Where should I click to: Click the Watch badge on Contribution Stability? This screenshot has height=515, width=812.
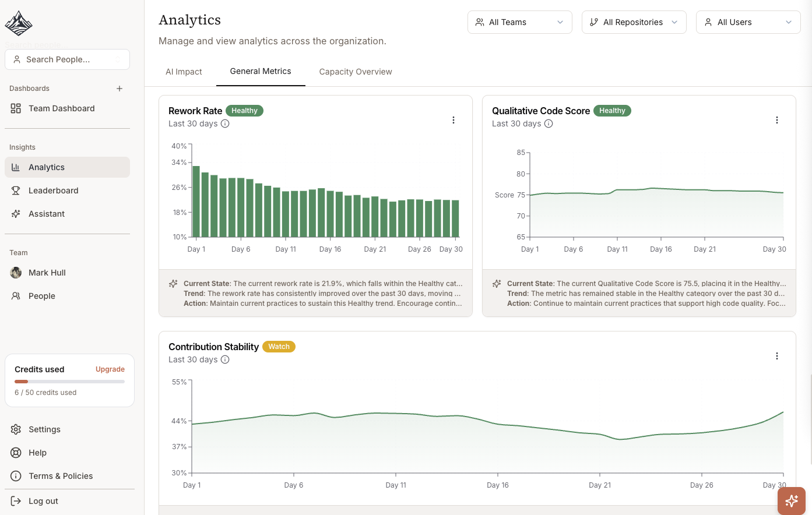[279, 347]
